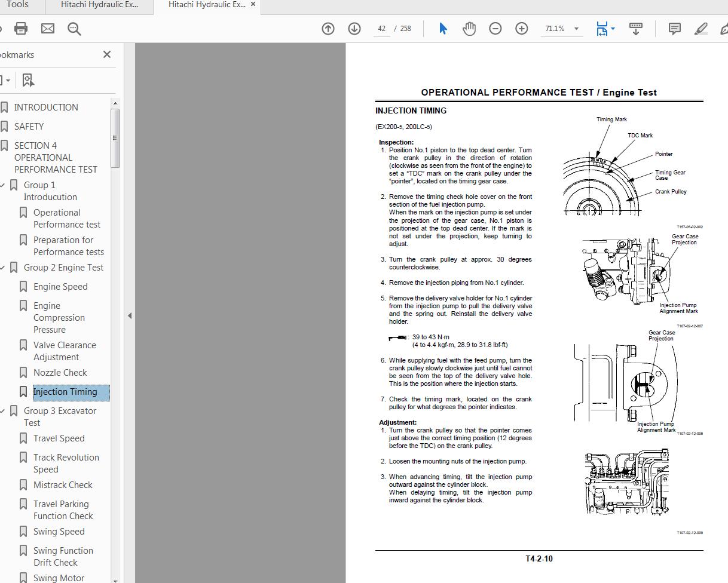Open the Add Comment sticky note tool
The height and width of the screenshot is (583, 728).
pos(674,28)
